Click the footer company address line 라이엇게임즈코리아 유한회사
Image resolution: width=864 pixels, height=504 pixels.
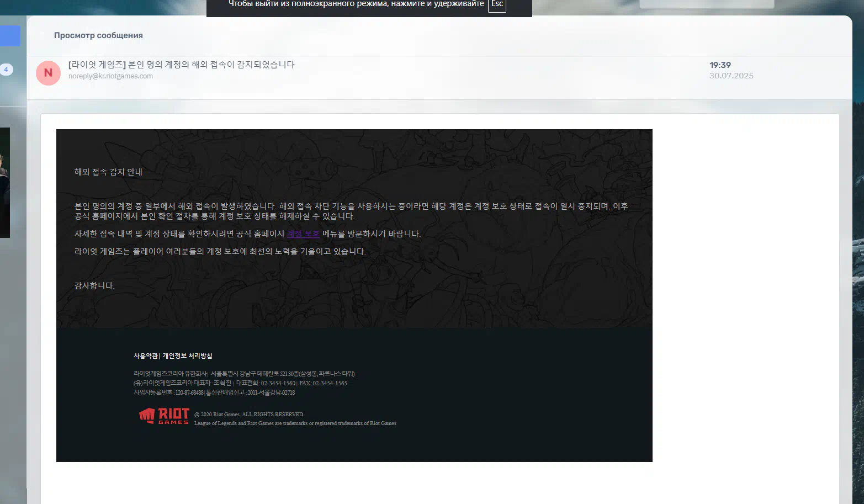pyautogui.click(x=244, y=374)
